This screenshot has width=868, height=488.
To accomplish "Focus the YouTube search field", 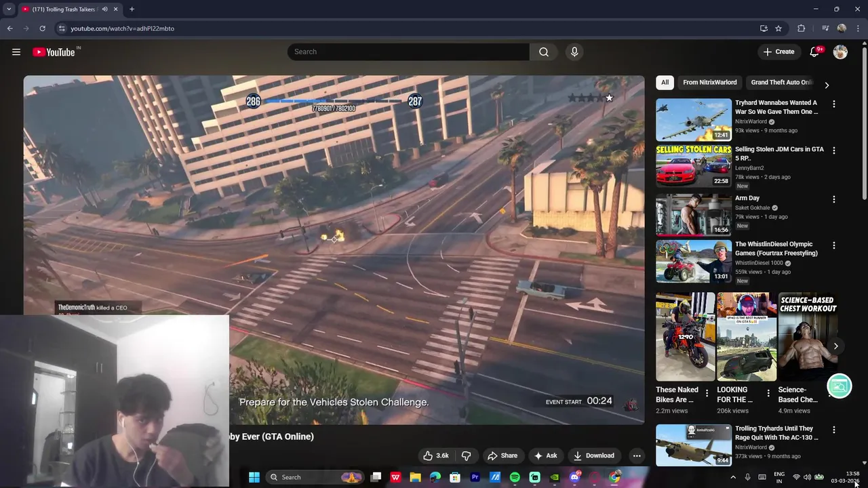I will pyautogui.click(x=408, y=52).
